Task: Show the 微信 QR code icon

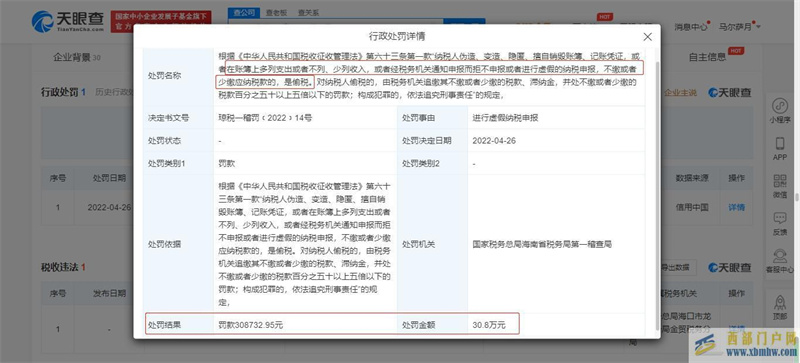Action: pyautogui.click(x=780, y=185)
